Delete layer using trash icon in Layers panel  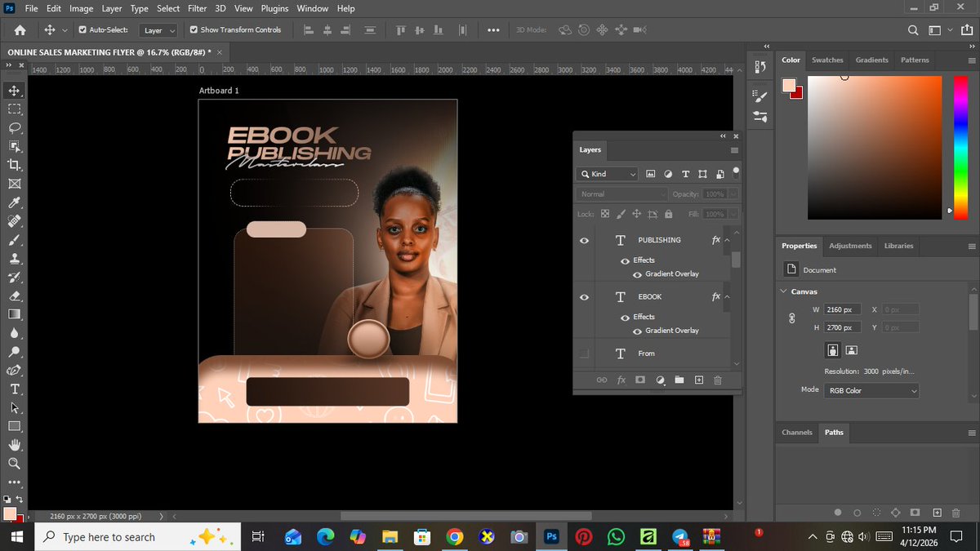click(718, 380)
